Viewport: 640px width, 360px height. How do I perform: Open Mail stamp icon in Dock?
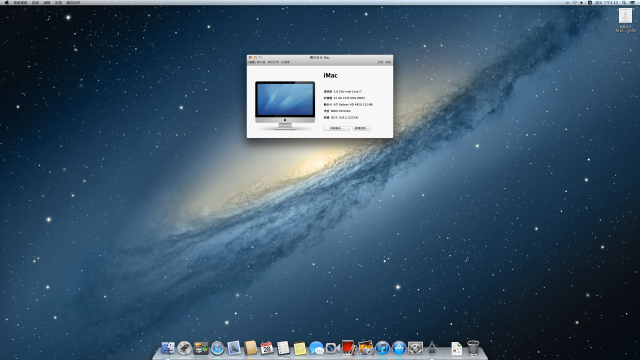(x=234, y=348)
